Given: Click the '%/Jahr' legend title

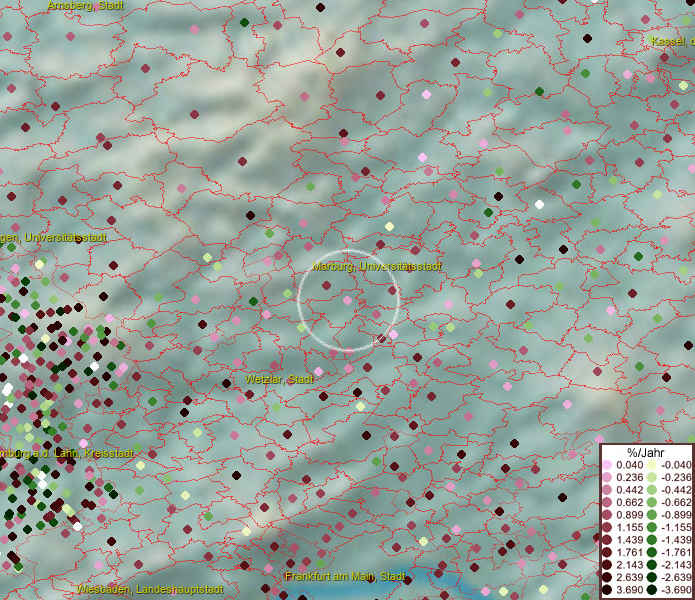Looking at the screenshot, I should pos(645,452).
